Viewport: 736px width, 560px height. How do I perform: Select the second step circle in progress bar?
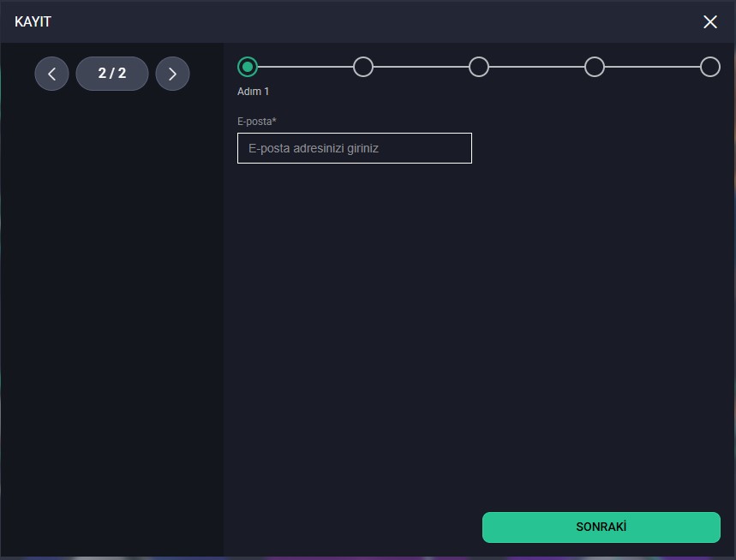[x=363, y=67]
